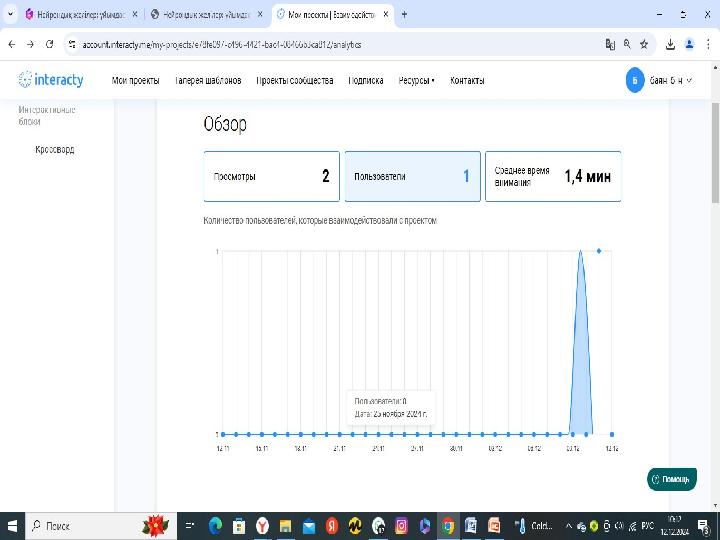The width and height of the screenshot is (720, 540).
Task: Open Instagram from the taskbar
Action: point(401,526)
